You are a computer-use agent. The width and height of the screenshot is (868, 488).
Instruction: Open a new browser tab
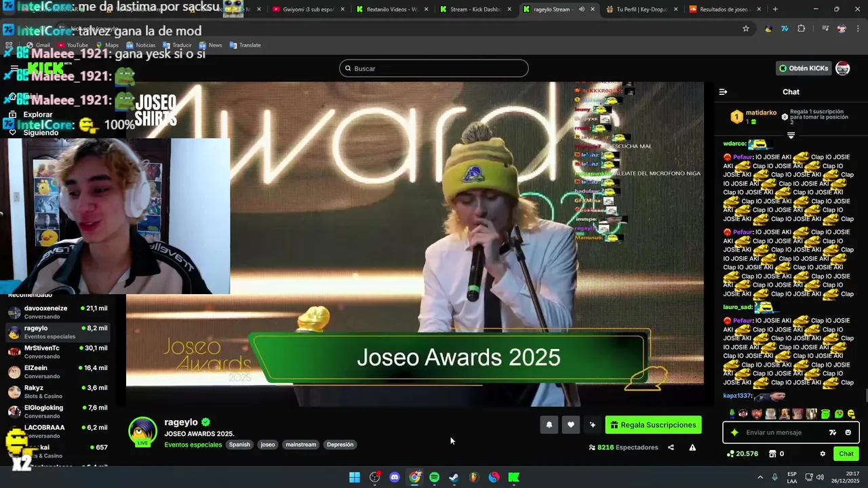click(775, 9)
